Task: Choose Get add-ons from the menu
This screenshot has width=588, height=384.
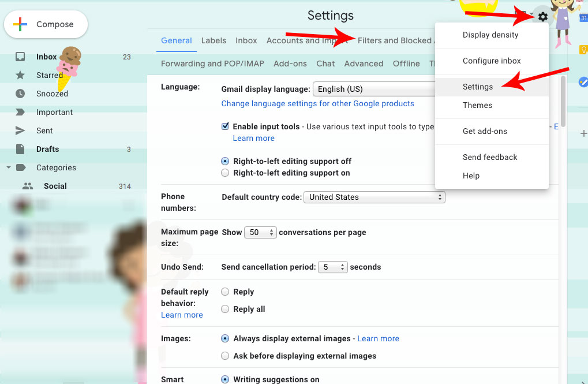Action: click(492, 131)
